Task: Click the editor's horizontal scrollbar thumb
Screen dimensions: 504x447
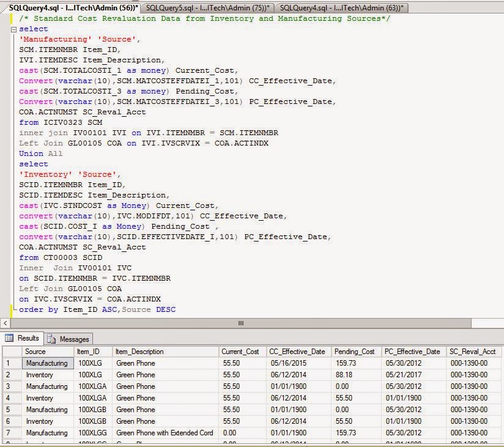Action: pyautogui.click(x=239, y=323)
